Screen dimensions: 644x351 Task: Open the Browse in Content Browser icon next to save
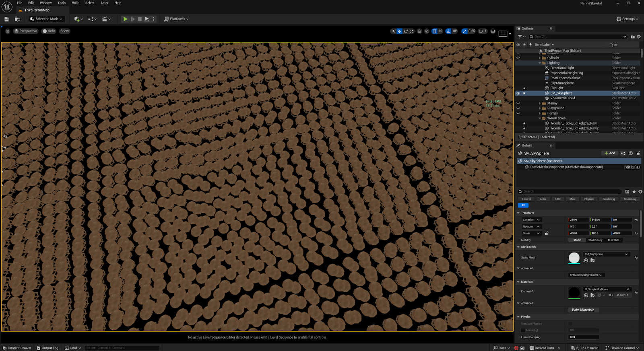pos(17,19)
